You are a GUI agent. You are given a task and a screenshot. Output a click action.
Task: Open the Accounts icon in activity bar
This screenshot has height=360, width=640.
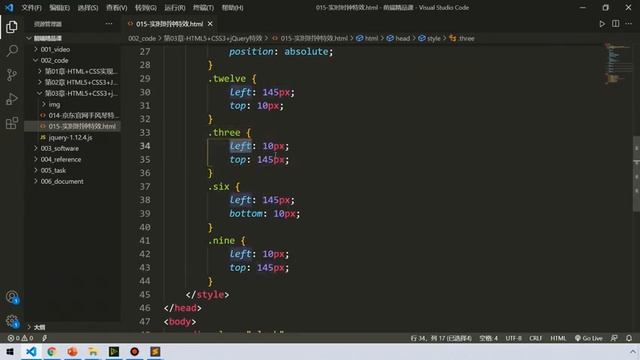[12, 297]
